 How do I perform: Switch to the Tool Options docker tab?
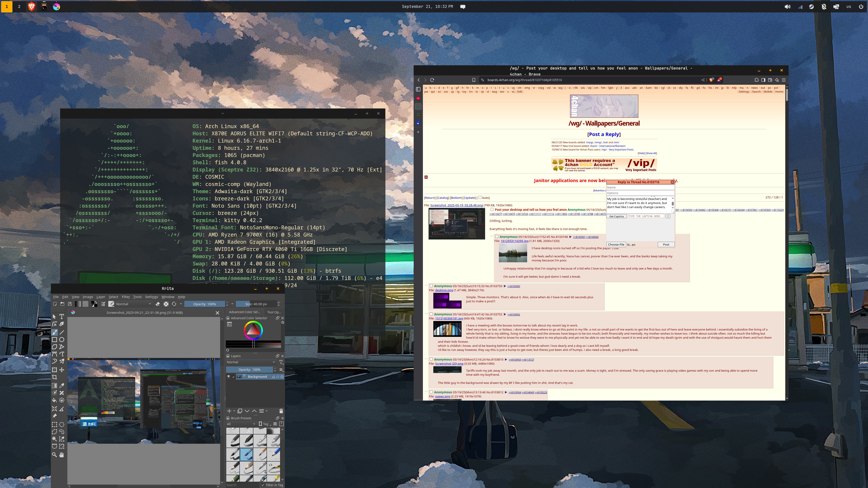point(274,312)
